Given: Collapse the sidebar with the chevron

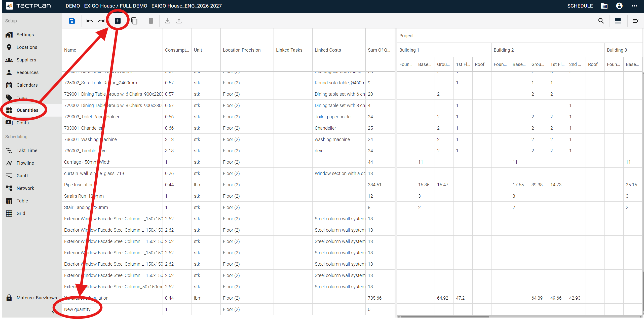Looking at the screenshot, I should point(53,312).
